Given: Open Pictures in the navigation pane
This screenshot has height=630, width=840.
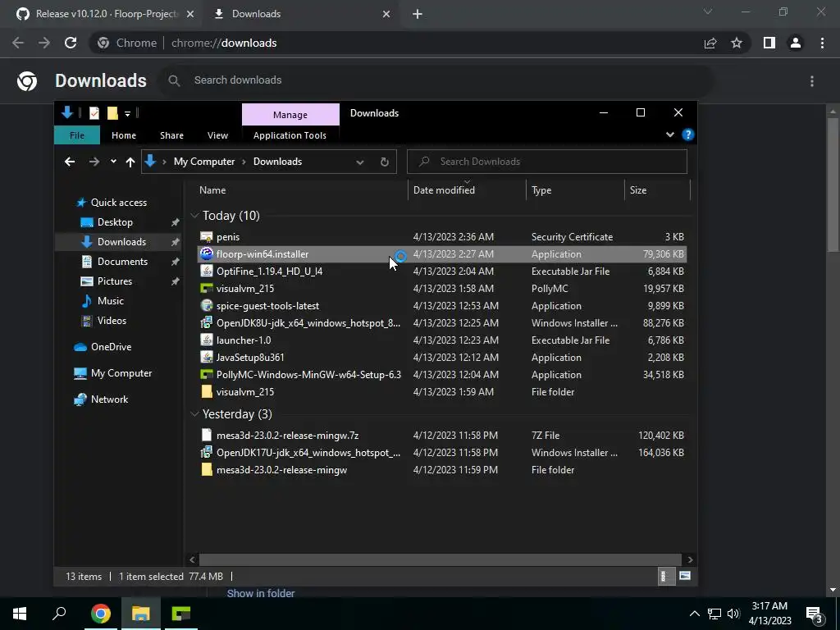Looking at the screenshot, I should point(114,281).
